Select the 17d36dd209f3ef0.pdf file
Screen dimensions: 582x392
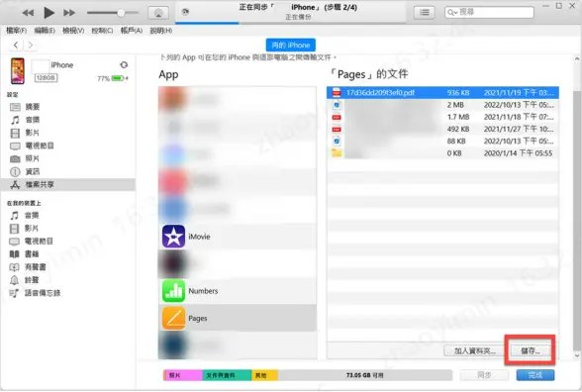click(442, 92)
